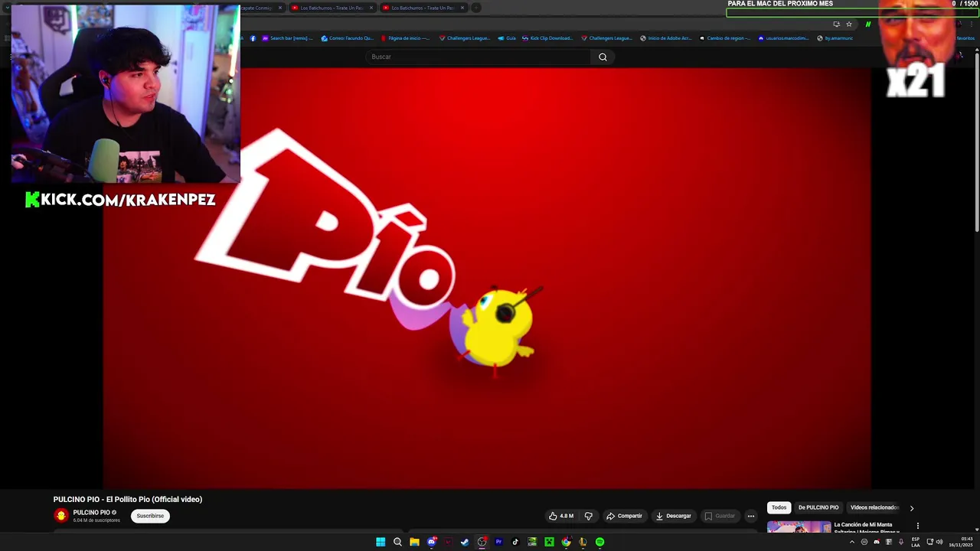
Task: Open the three-dot more actions menu
Action: point(751,516)
